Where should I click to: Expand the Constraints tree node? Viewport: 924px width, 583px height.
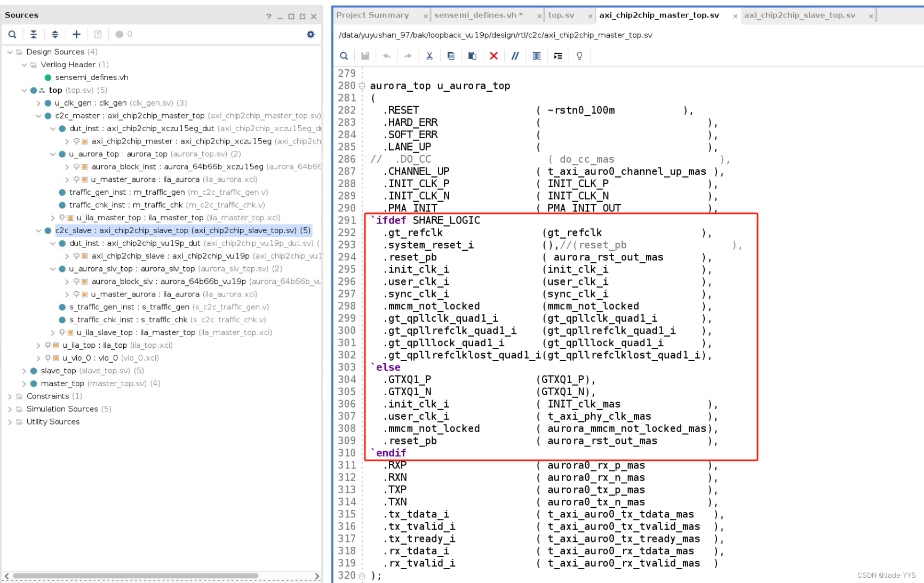[9, 396]
